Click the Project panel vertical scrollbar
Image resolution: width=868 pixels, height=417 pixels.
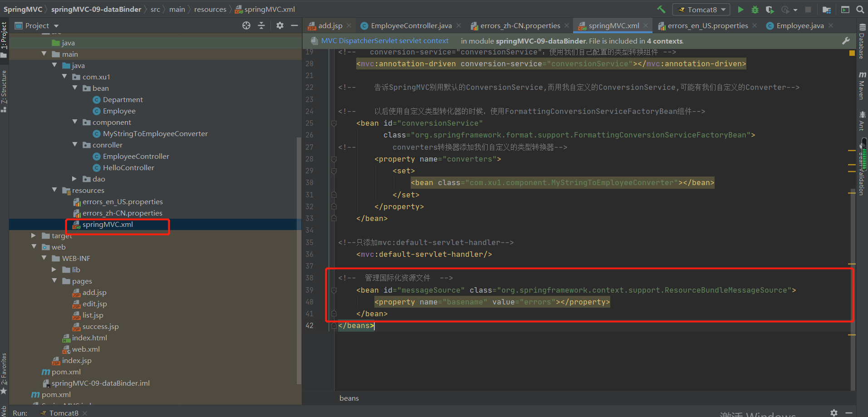299,261
